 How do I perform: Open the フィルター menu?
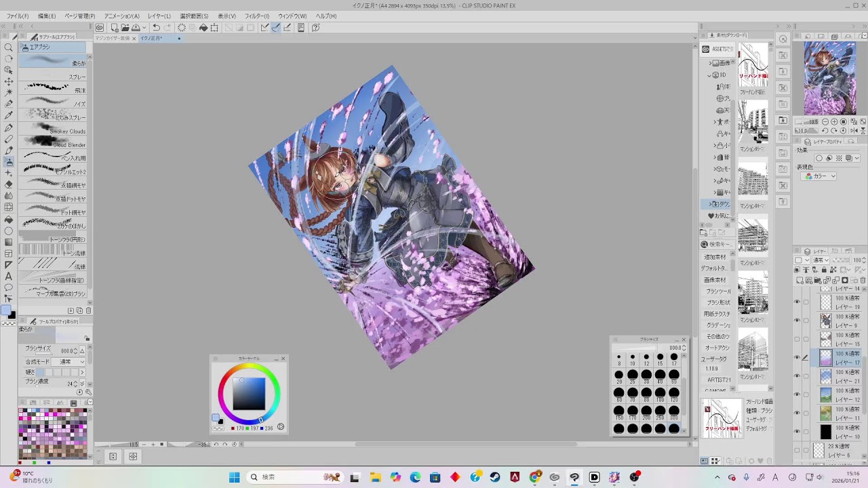(x=257, y=16)
